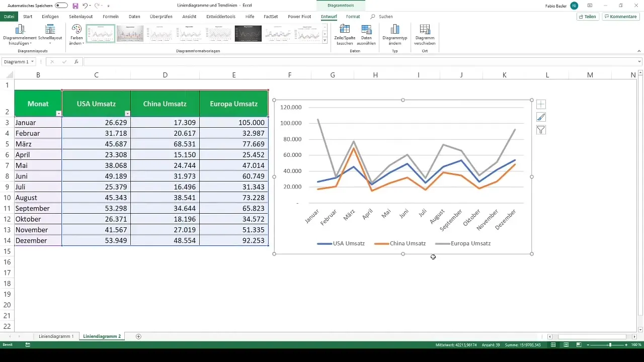Click the Fabio Basler account avatar

click(x=574, y=6)
